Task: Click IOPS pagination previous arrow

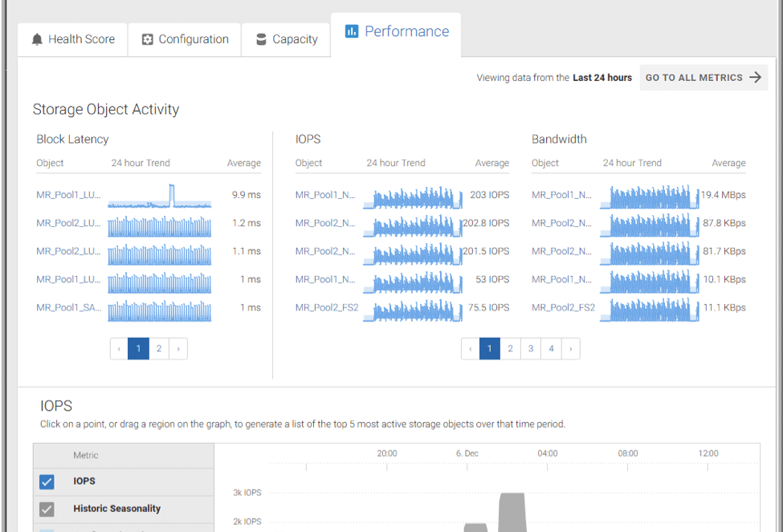Action: pyautogui.click(x=471, y=349)
